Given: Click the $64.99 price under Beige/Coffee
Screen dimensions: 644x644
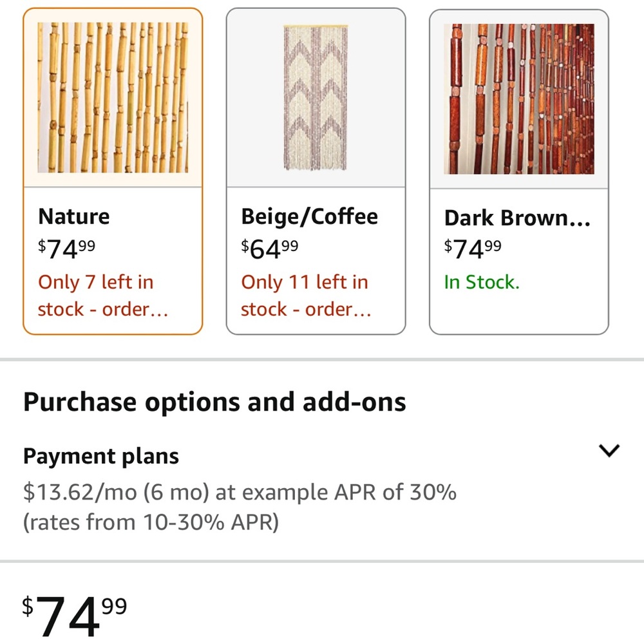Looking at the screenshot, I should tap(269, 249).
